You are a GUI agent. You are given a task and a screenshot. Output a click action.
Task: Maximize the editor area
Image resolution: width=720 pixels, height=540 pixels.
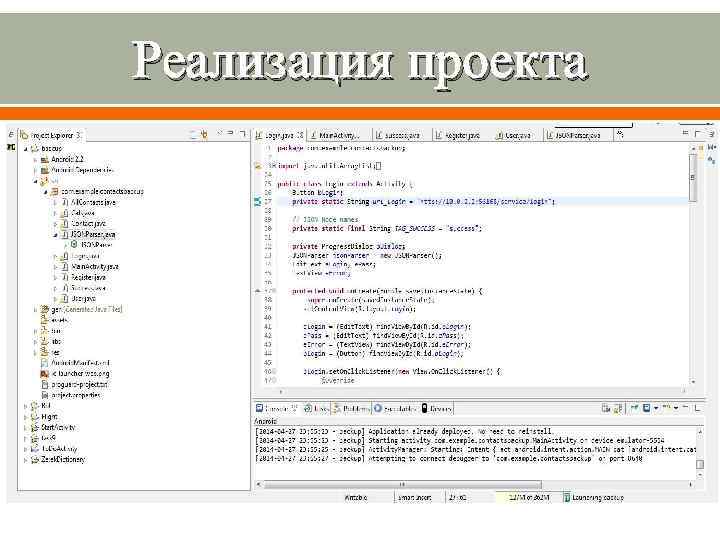click(x=698, y=133)
